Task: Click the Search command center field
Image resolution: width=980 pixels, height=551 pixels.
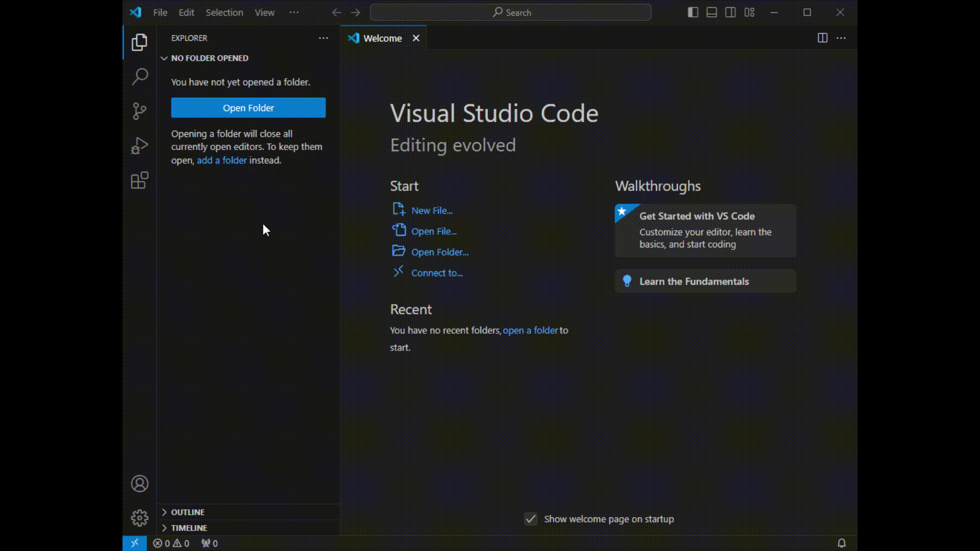Action: tap(510, 13)
